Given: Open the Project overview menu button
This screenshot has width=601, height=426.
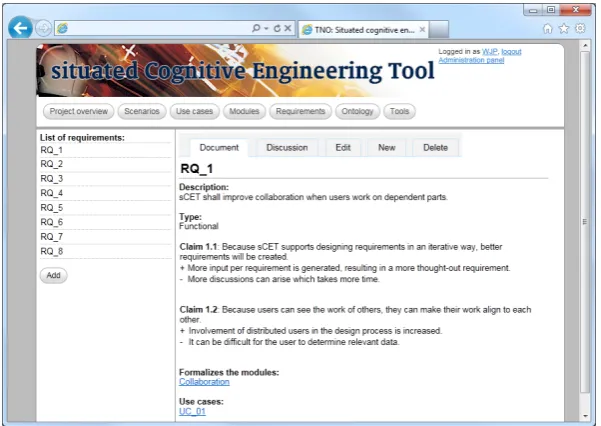Looking at the screenshot, I should (x=79, y=111).
